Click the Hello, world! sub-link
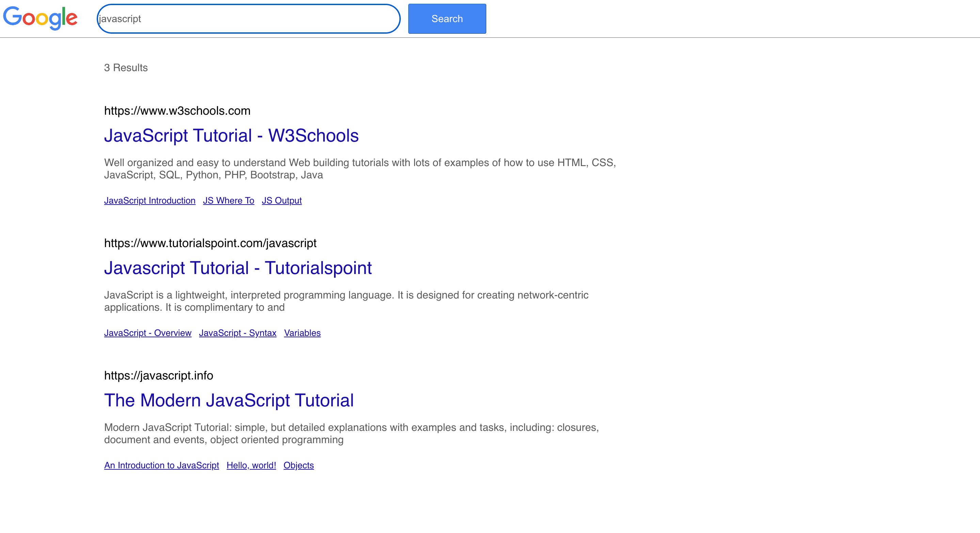 251,465
